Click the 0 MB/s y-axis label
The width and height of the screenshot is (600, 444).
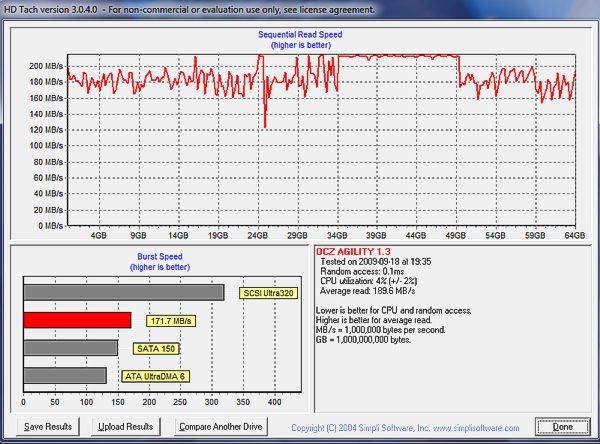[x=51, y=225]
